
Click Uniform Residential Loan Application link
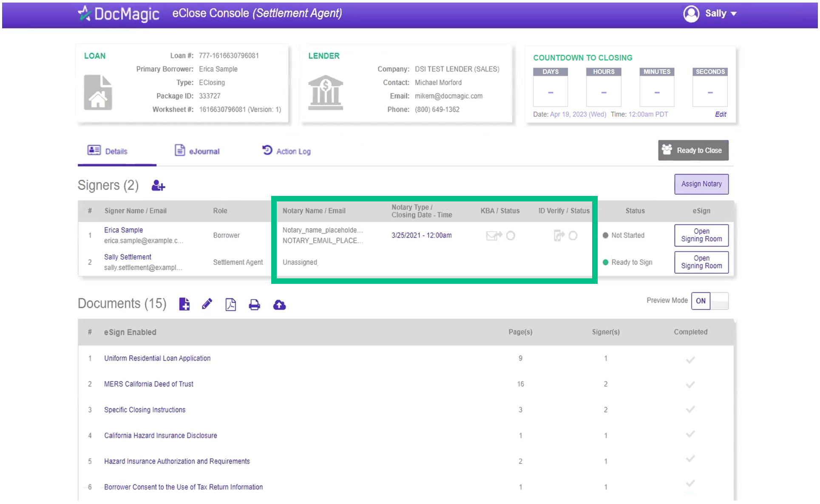[x=158, y=358]
